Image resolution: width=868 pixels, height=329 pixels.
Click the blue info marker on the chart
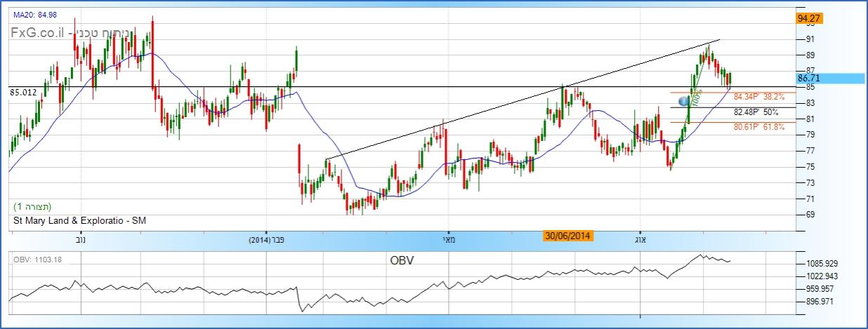point(683,102)
